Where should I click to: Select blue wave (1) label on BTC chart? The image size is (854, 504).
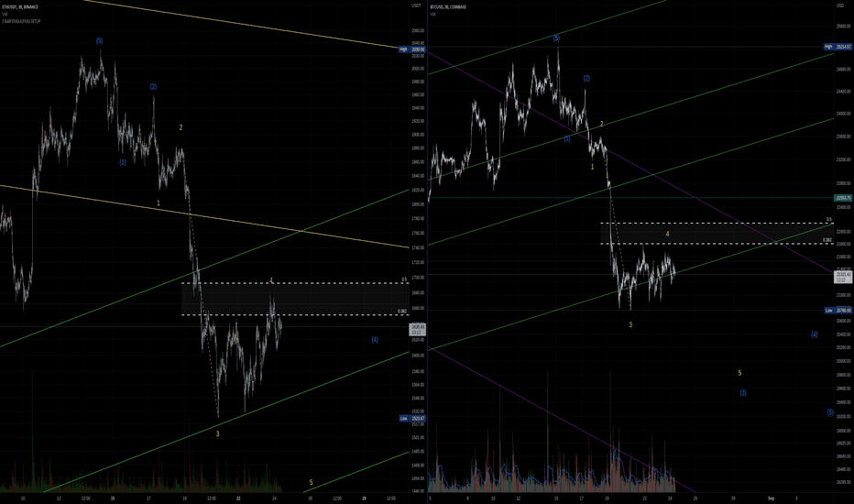pos(567,139)
